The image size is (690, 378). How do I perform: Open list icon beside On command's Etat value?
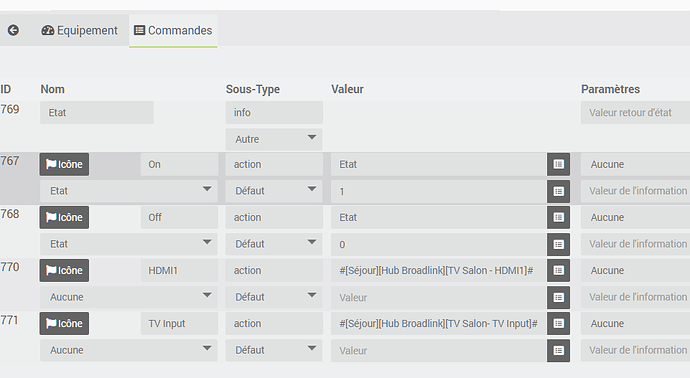tap(558, 164)
